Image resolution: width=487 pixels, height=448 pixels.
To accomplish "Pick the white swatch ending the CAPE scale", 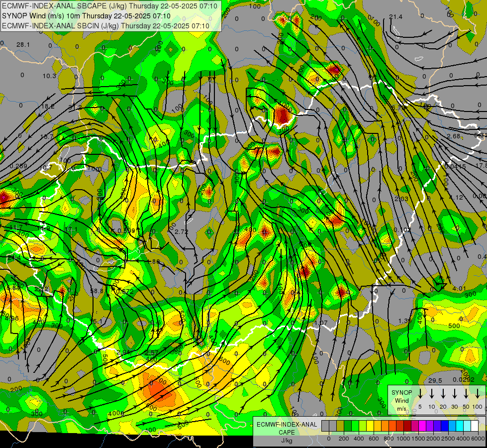I will click(x=475, y=426).
